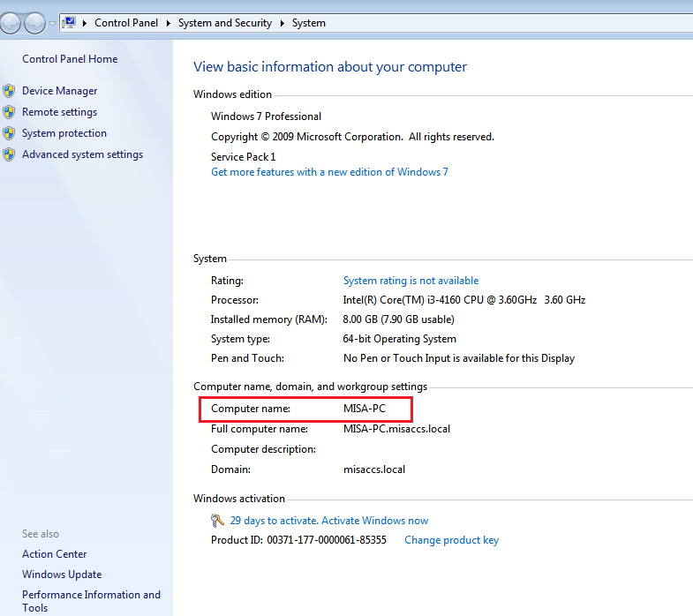Image resolution: width=693 pixels, height=616 pixels.
Task: Click 29 days to activate Windows now link
Action: [329, 521]
